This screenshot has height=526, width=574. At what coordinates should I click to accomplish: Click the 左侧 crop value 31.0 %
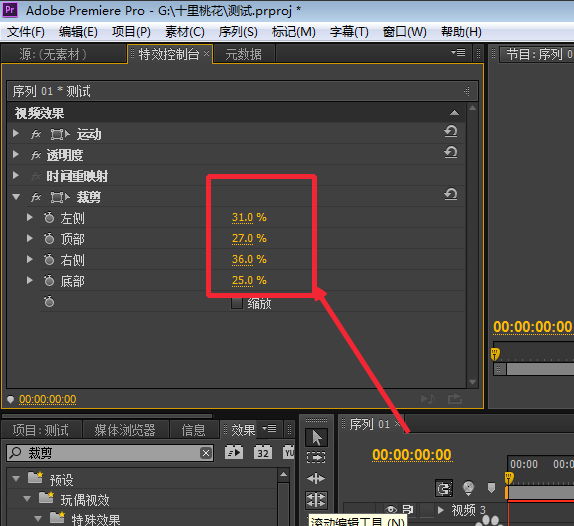pyautogui.click(x=249, y=217)
